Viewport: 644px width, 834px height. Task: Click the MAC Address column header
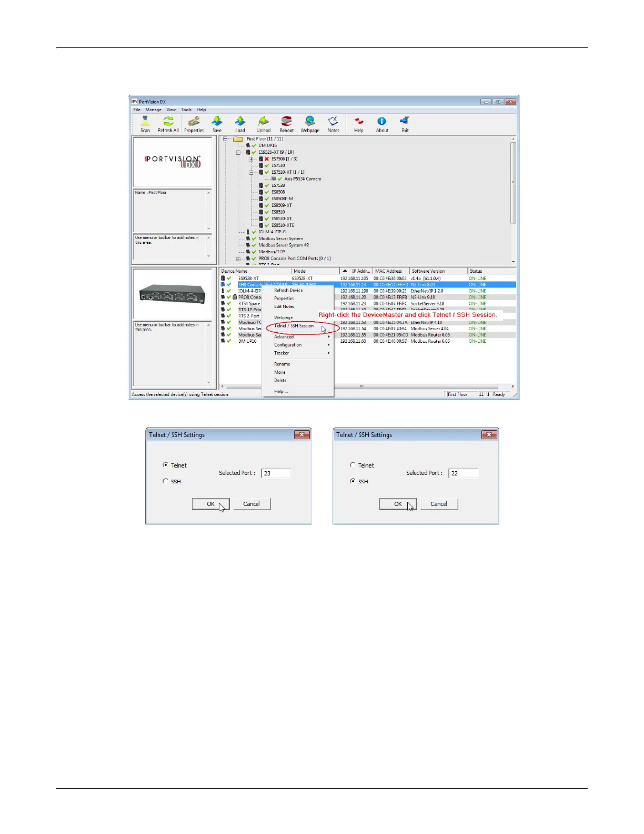pyautogui.click(x=391, y=271)
